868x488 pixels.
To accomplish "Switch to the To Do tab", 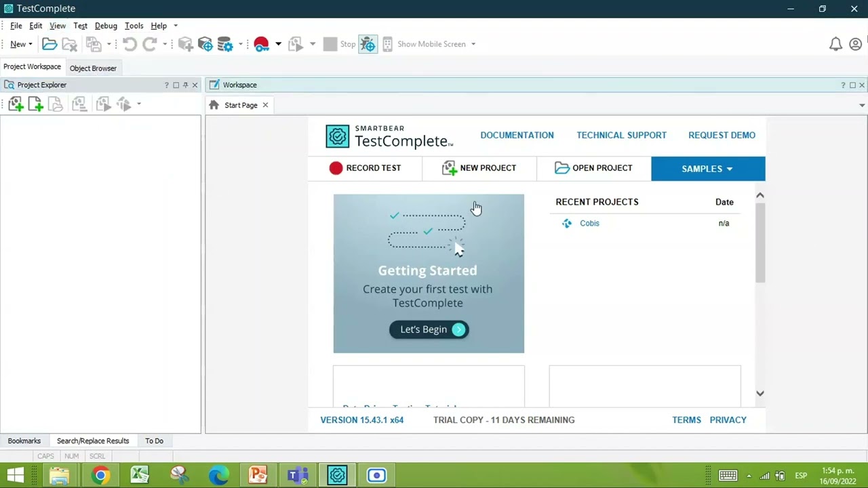I will (154, 441).
